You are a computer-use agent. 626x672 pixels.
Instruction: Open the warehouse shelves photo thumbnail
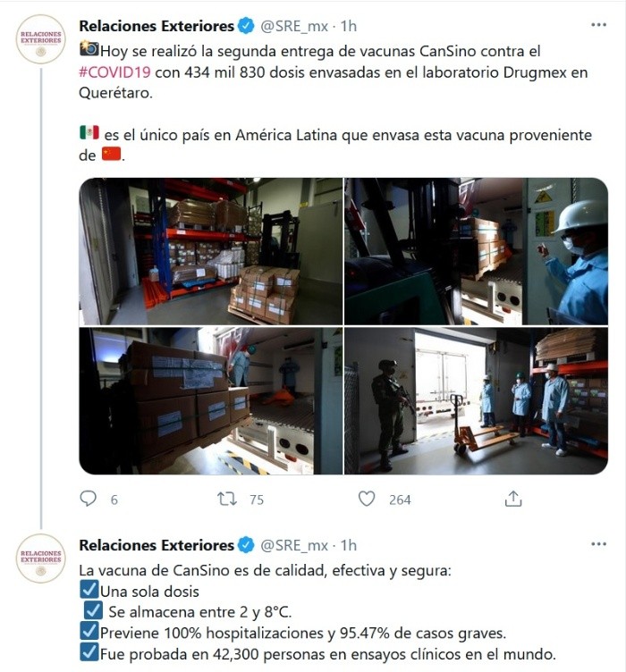pos(211,251)
